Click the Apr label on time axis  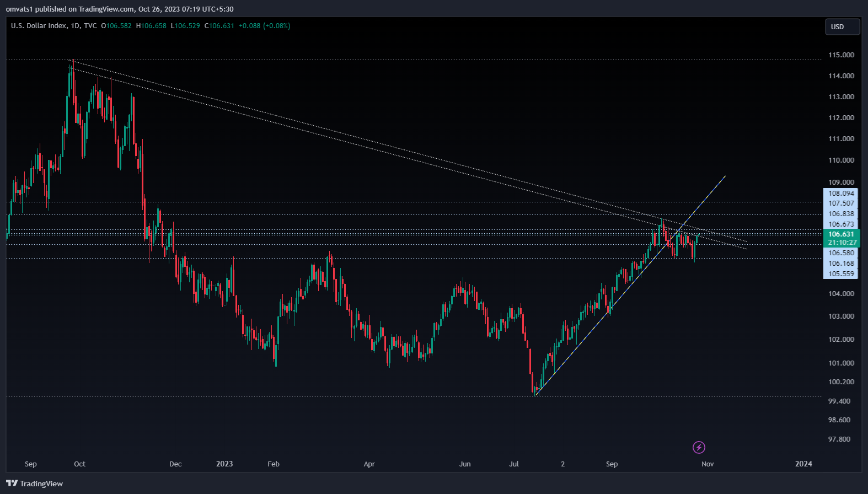click(x=369, y=464)
